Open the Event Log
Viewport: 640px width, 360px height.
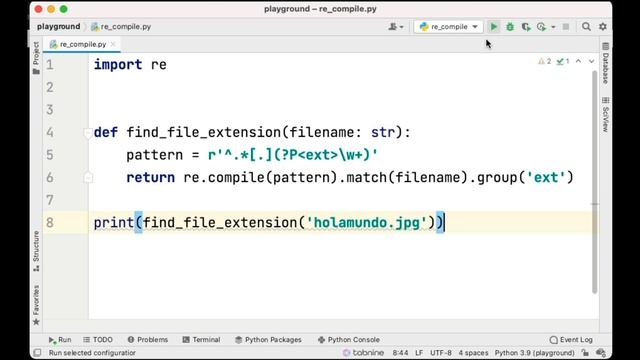click(x=571, y=340)
